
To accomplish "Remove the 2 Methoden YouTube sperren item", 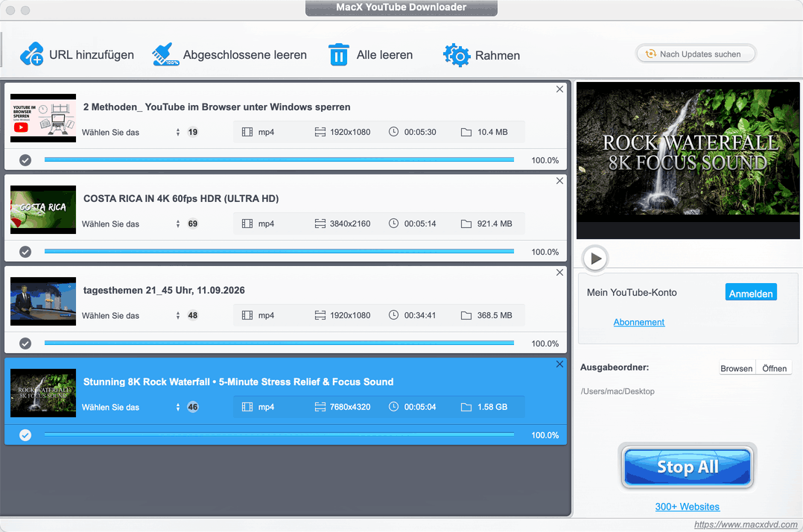I will [559, 89].
